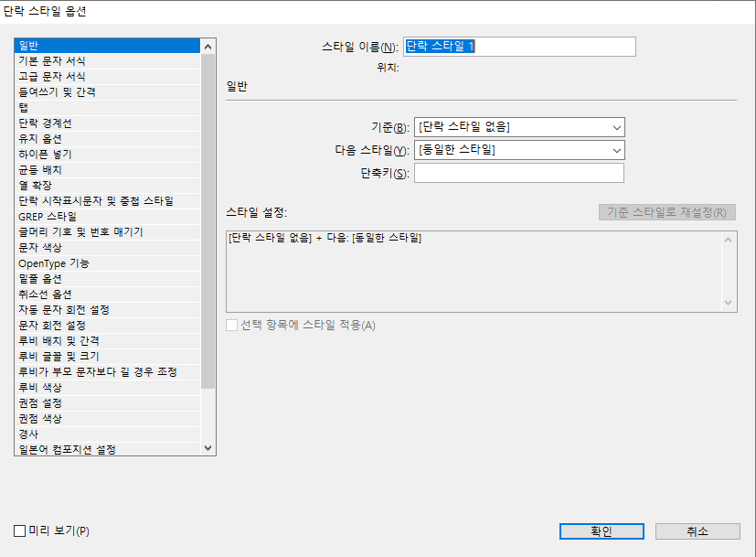Open 단락 시작표시문자 및 중첩 스타일
The image size is (756, 557).
tap(107, 201)
